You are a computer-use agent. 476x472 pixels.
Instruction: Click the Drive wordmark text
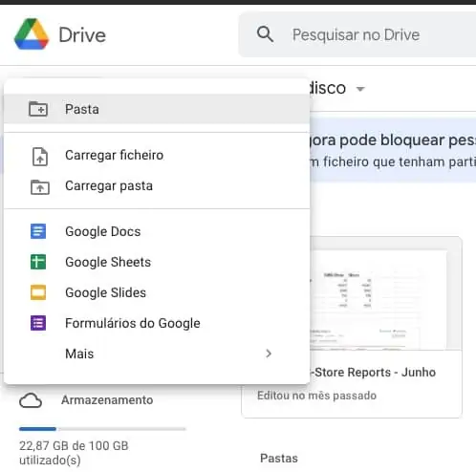pos(82,35)
